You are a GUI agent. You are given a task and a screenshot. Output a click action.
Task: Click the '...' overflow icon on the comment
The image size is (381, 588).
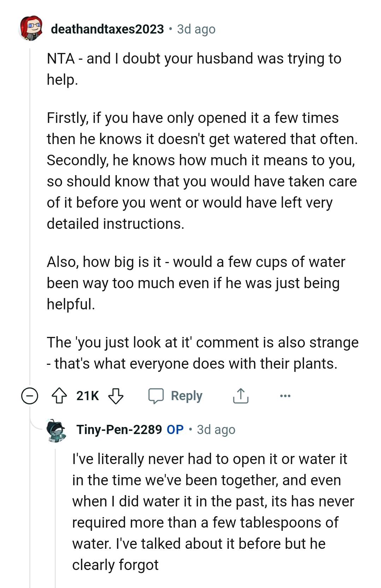click(x=285, y=396)
